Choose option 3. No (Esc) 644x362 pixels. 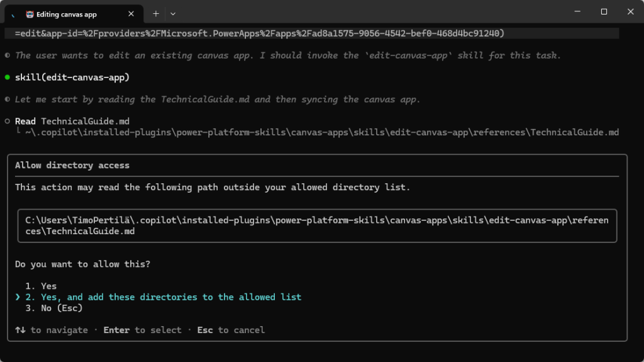click(x=55, y=308)
